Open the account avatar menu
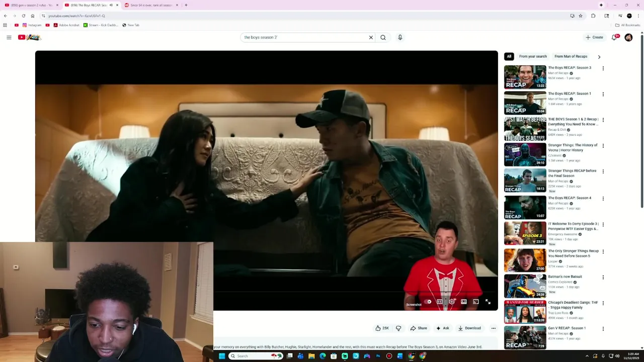This screenshot has width=644, height=362. 628,37
